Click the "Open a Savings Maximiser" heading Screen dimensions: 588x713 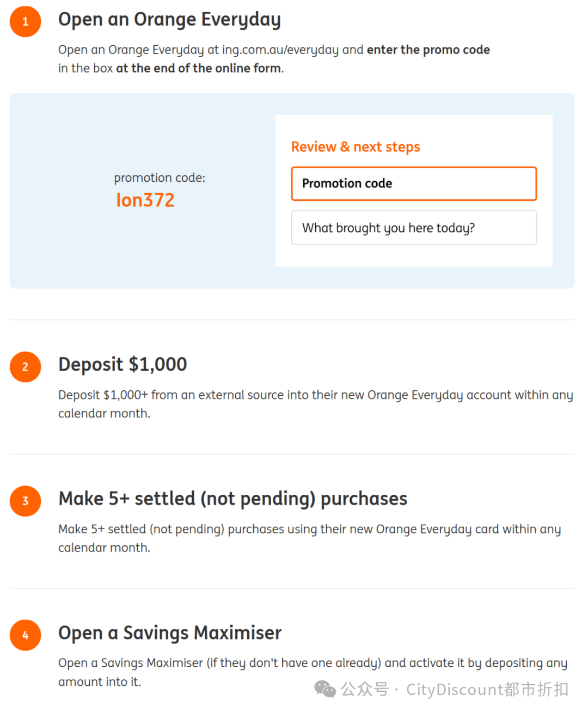click(x=170, y=633)
